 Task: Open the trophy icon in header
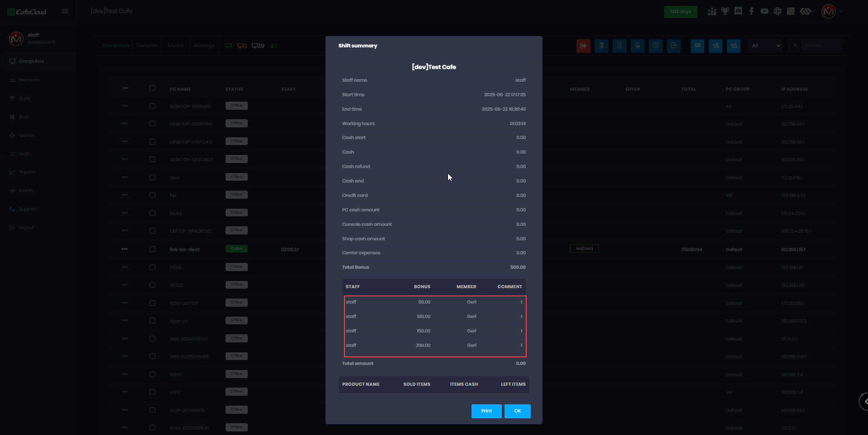click(725, 11)
